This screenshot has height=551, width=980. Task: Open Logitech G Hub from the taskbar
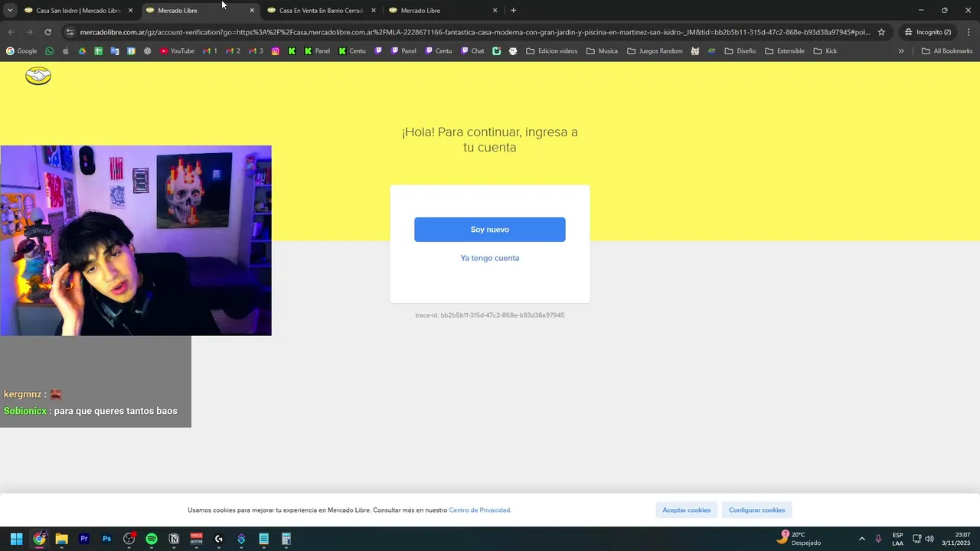(219, 539)
